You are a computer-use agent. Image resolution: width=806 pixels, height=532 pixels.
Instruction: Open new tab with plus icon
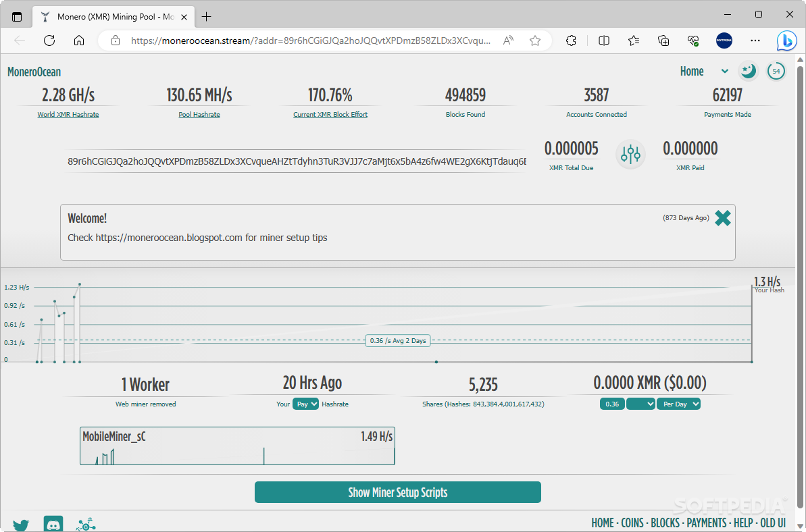(206, 16)
